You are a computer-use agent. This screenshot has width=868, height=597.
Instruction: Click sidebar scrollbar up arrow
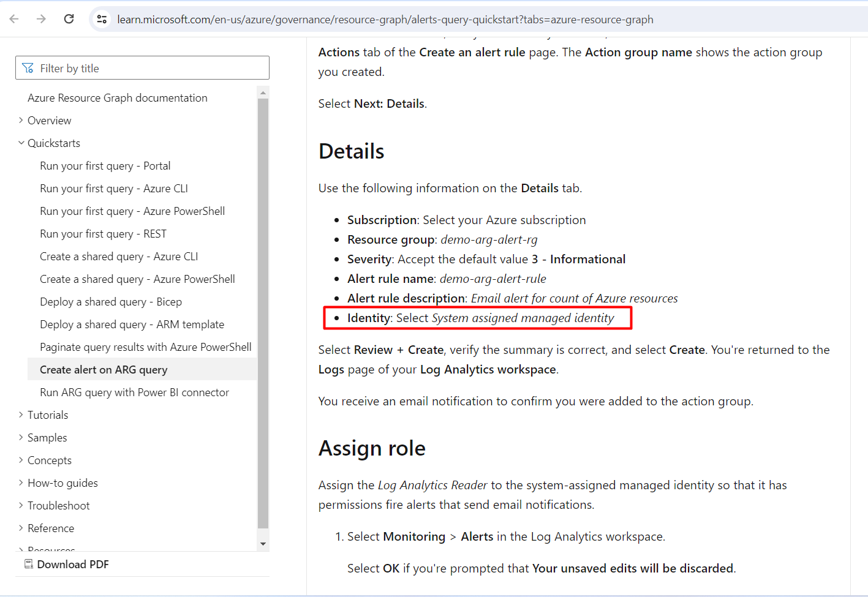(x=263, y=93)
